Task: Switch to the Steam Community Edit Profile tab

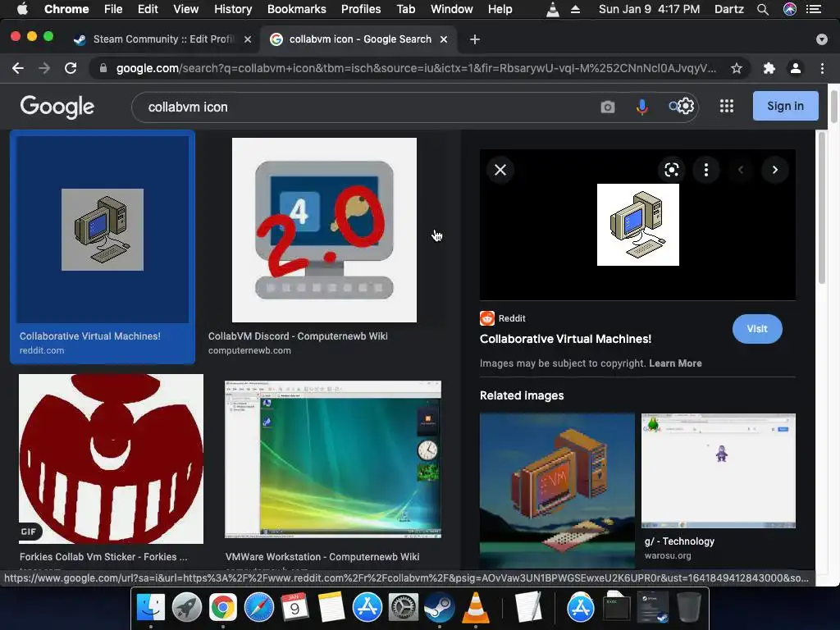Action: coord(162,39)
